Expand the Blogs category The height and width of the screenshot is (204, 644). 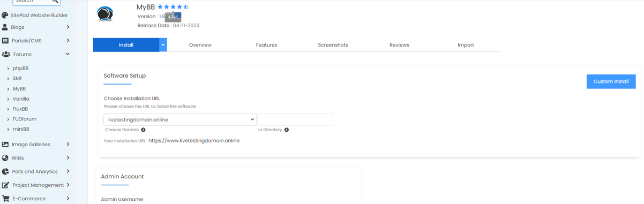(68, 27)
